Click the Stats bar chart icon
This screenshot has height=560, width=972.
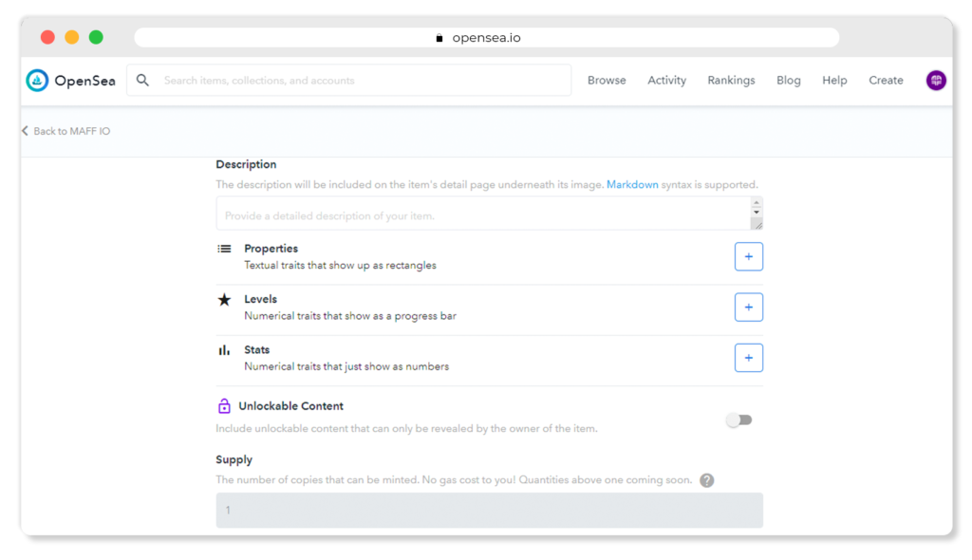[224, 350]
